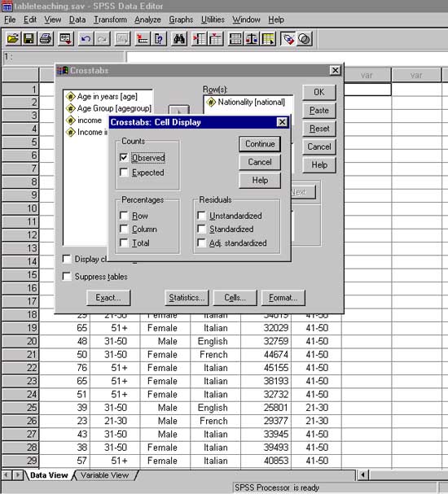Open the Utilities menu

[213, 20]
